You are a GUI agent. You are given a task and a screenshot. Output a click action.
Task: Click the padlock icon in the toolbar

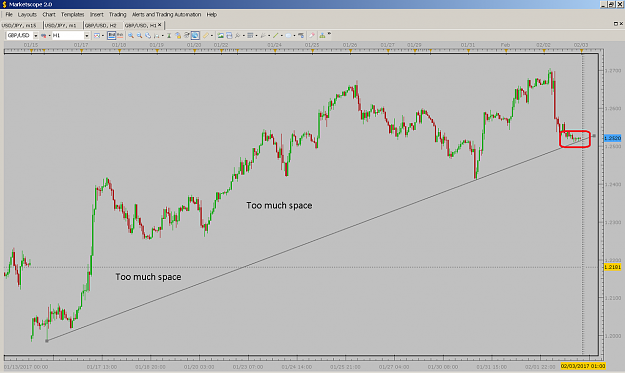pos(178,35)
